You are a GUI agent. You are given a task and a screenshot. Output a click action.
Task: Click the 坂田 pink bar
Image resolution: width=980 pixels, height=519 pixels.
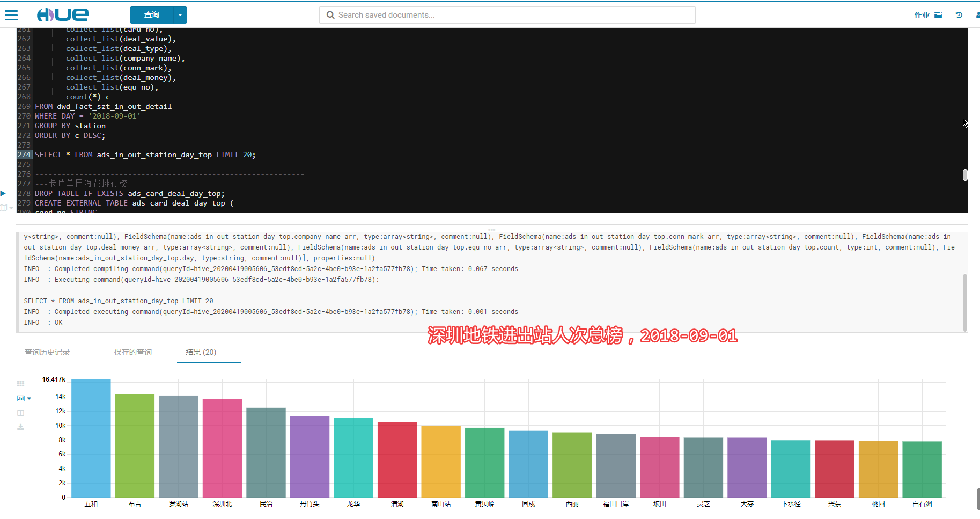point(660,467)
